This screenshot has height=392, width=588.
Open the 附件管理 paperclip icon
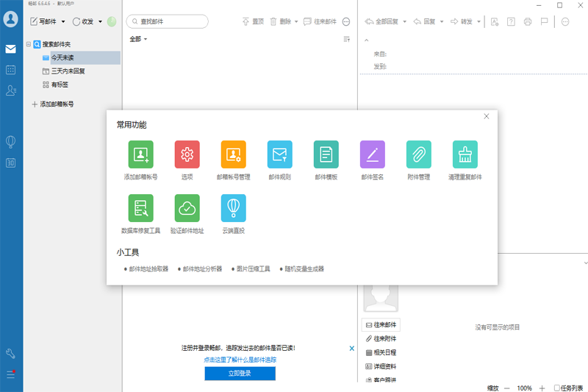[x=418, y=154]
